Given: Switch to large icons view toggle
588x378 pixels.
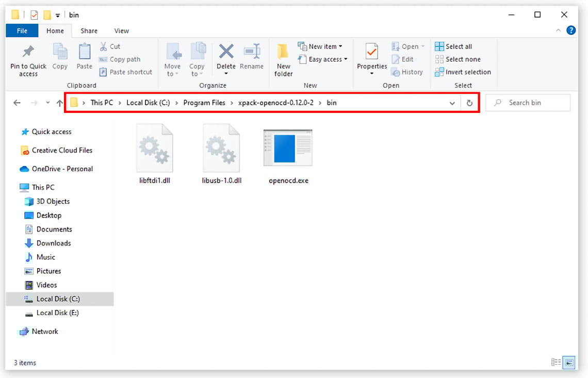Looking at the screenshot, I should (x=569, y=362).
